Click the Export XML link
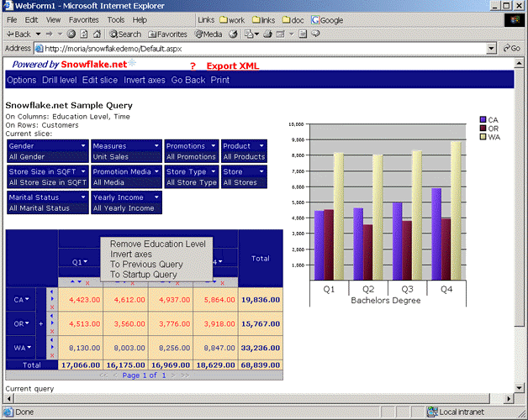Viewport: 528px width, 420px height. pos(233,66)
